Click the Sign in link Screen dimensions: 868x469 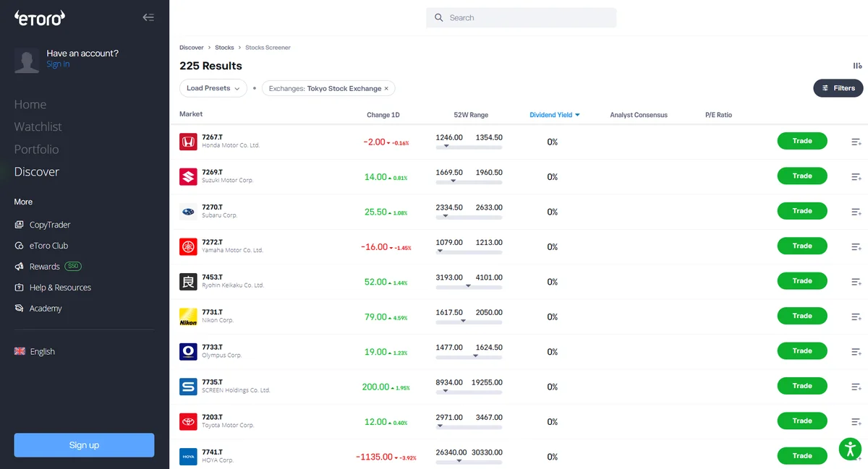58,64
